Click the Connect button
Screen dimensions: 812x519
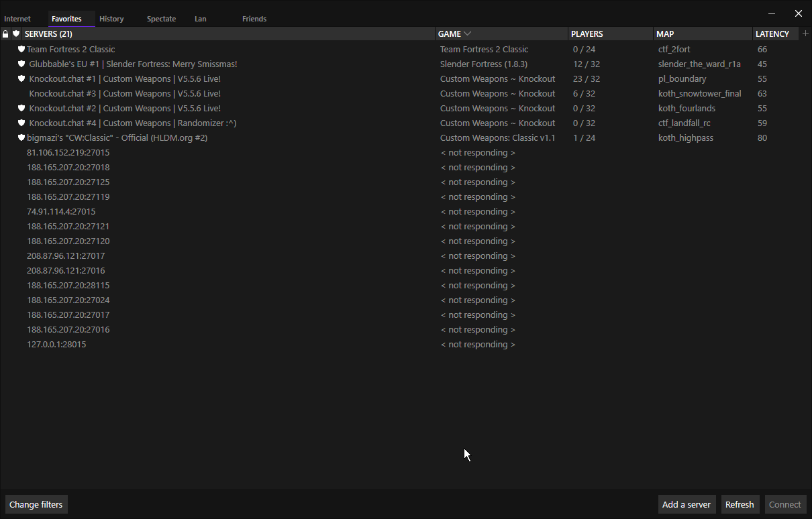[x=785, y=504]
